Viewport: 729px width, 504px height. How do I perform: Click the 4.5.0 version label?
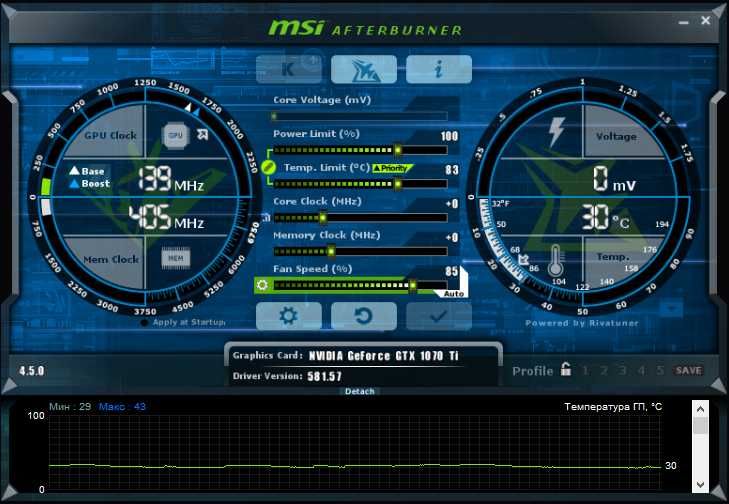32,371
